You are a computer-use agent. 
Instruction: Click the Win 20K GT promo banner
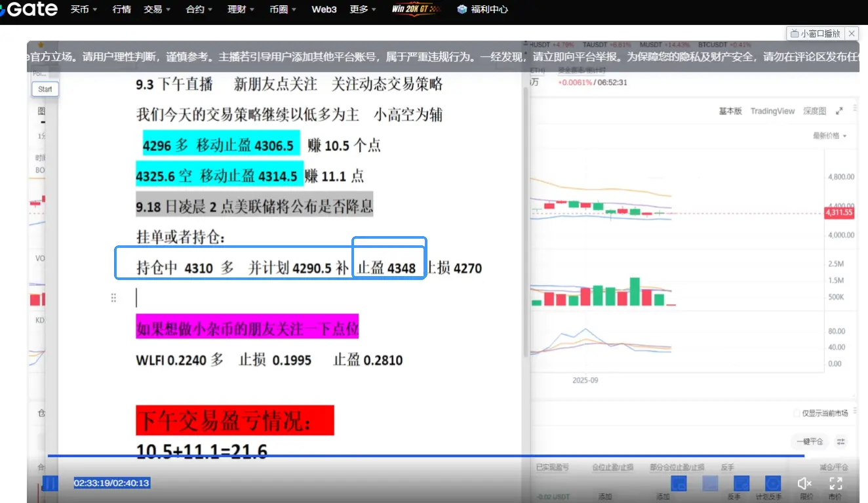416,9
